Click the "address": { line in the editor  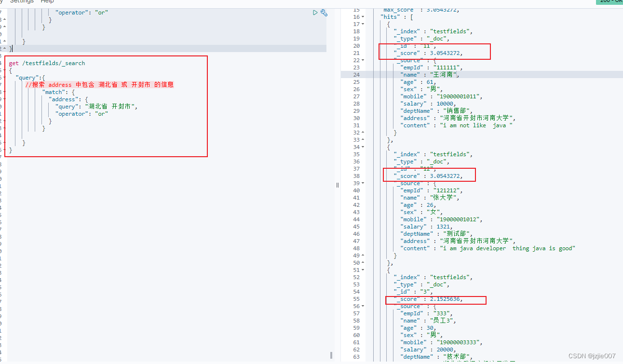coord(68,99)
